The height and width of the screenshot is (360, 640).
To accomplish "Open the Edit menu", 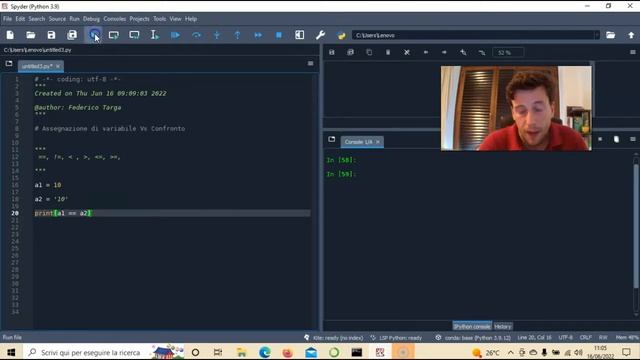I will pos(20,19).
